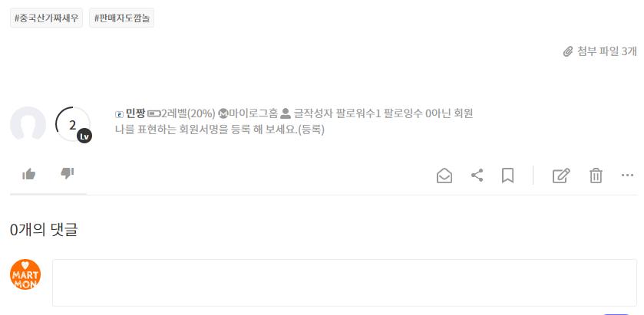This screenshot has width=644, height=315.
Task: Click the author's gray avatar picture
Action: (x=28, y=124)
